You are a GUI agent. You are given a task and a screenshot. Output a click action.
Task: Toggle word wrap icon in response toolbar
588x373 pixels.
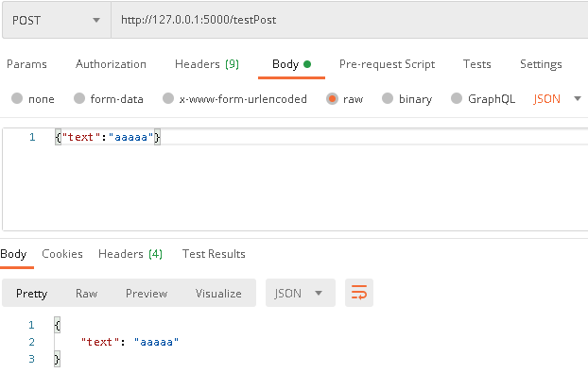(359, 293)
